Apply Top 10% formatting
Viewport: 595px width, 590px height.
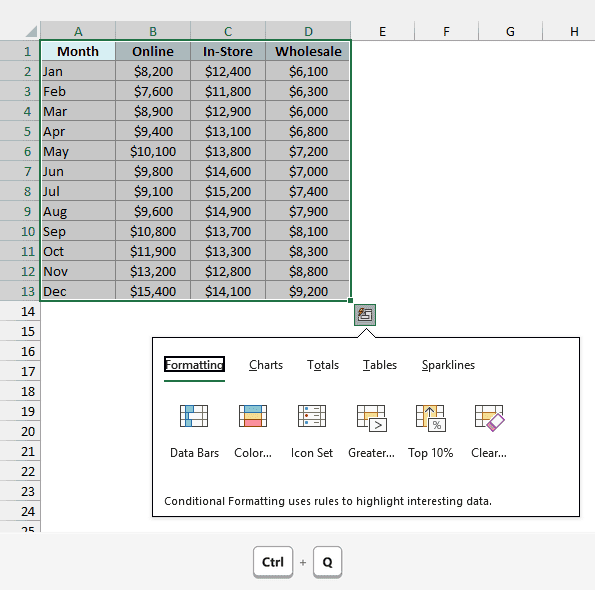[x=431, y=431]
